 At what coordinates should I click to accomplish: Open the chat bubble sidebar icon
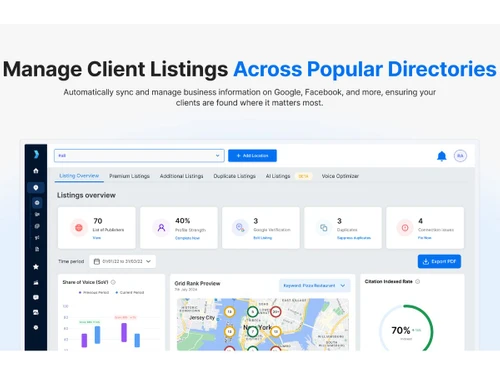(x=36, y=297)
